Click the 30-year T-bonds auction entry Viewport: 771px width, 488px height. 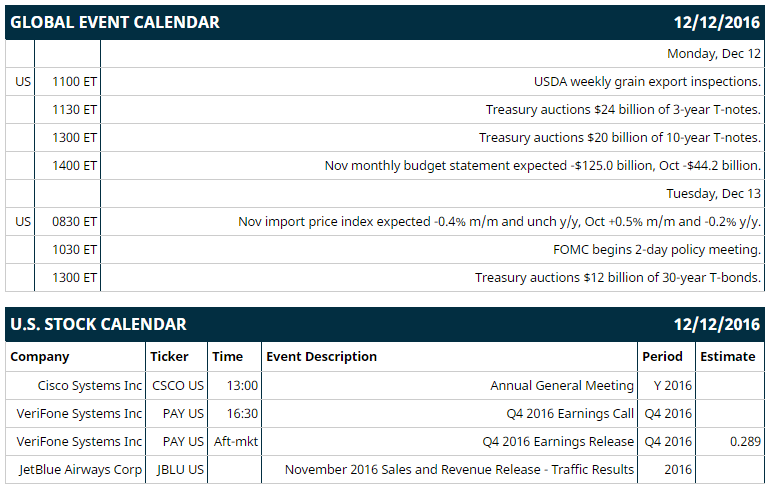tap(618, 278)
